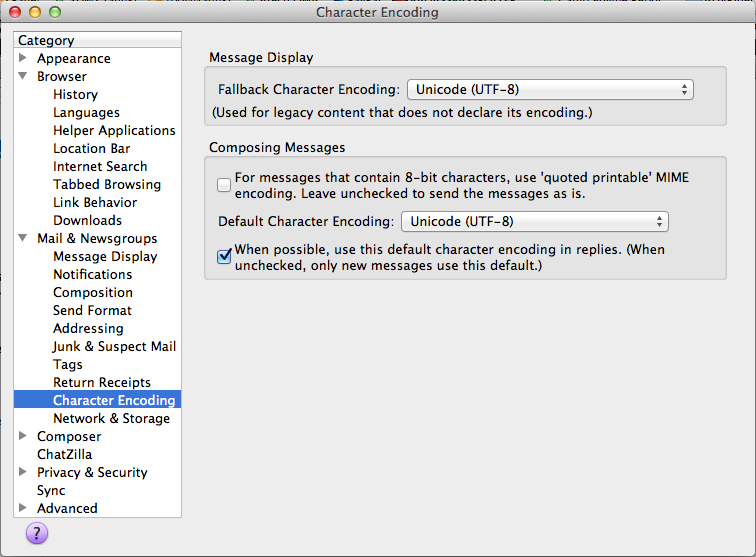This screenshot has height=557, width=756.
Task: Close the Character Encoding window
Action: tap(15, 12)
